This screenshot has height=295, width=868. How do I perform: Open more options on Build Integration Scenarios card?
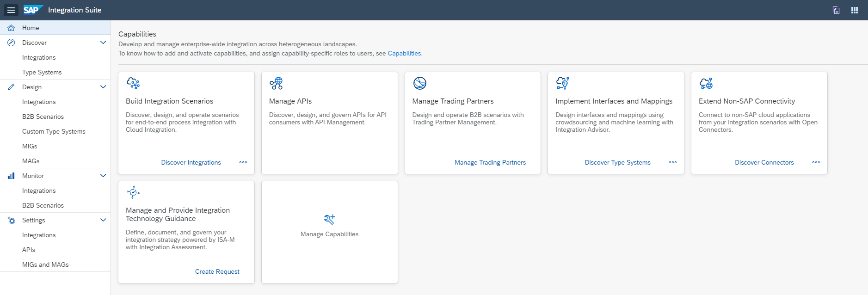click(x=243, y=162)
